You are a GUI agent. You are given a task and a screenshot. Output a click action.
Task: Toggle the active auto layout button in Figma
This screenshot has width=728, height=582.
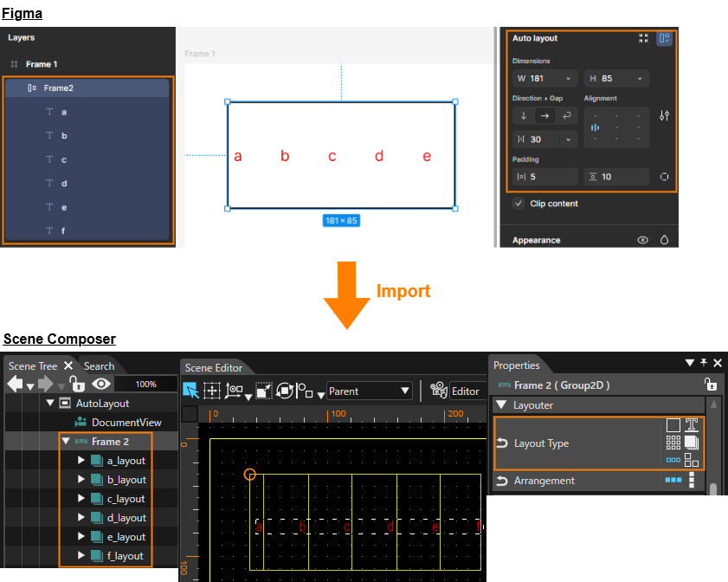click(665, 38)
